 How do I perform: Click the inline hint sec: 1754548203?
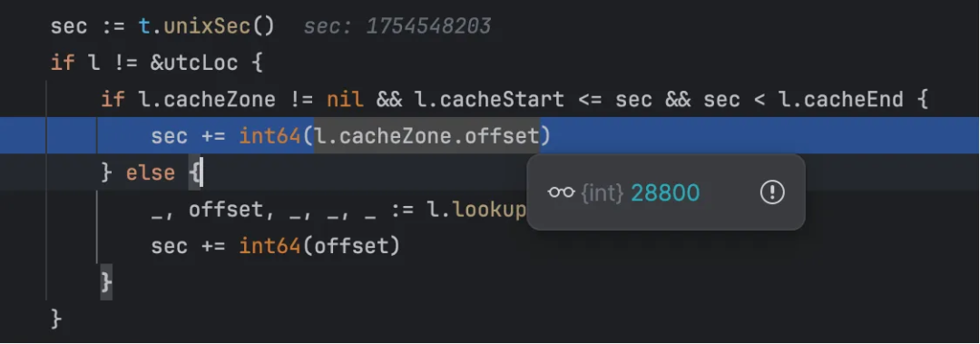coord(397,26)
